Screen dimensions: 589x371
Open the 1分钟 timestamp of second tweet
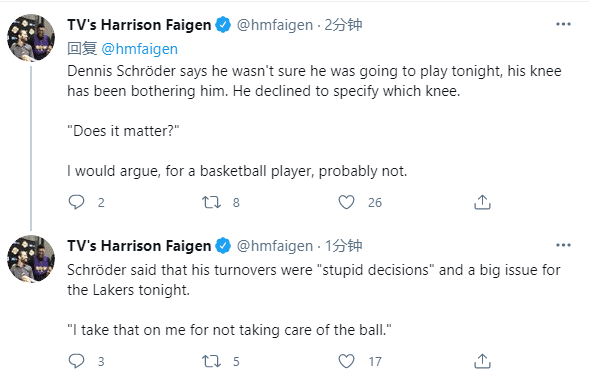tap(343, 246)
